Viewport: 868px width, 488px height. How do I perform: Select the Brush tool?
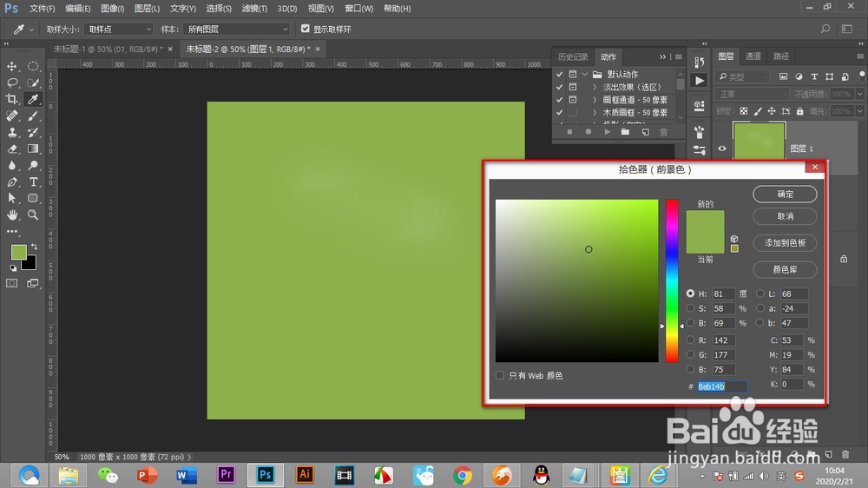coord(33,115)
